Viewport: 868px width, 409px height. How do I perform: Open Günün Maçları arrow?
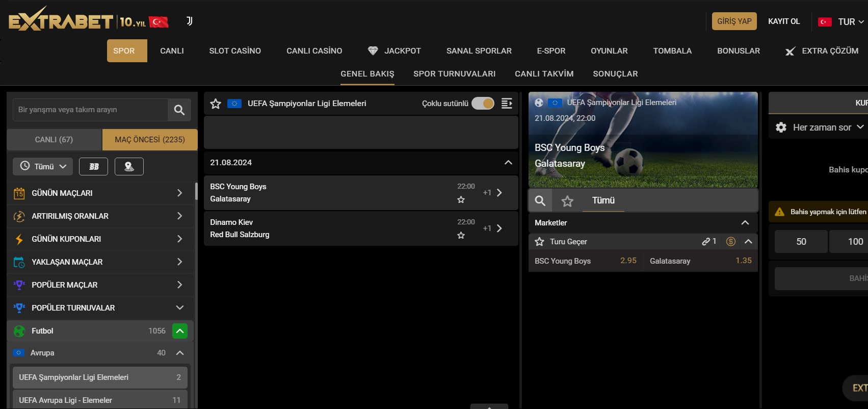click(179, 193)
